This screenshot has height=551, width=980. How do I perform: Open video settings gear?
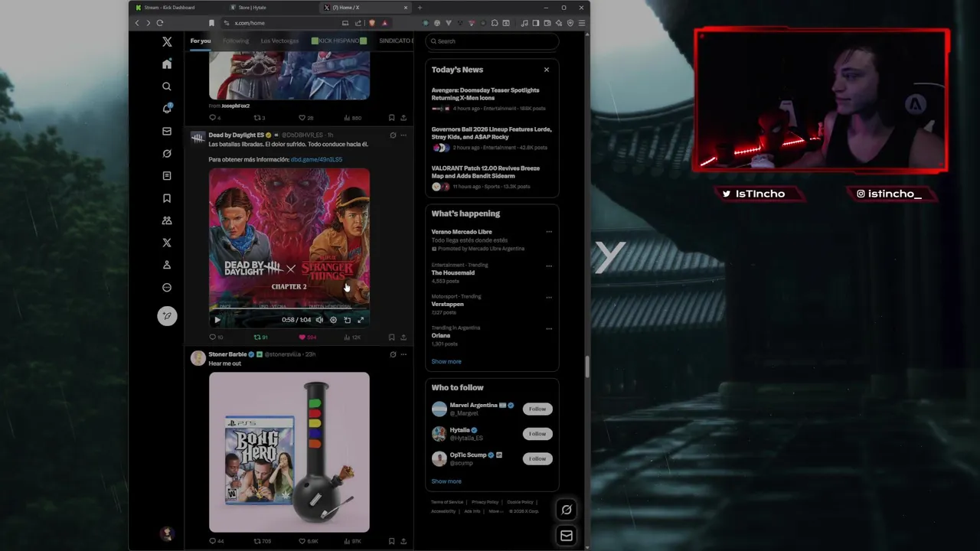coord(333,320)
